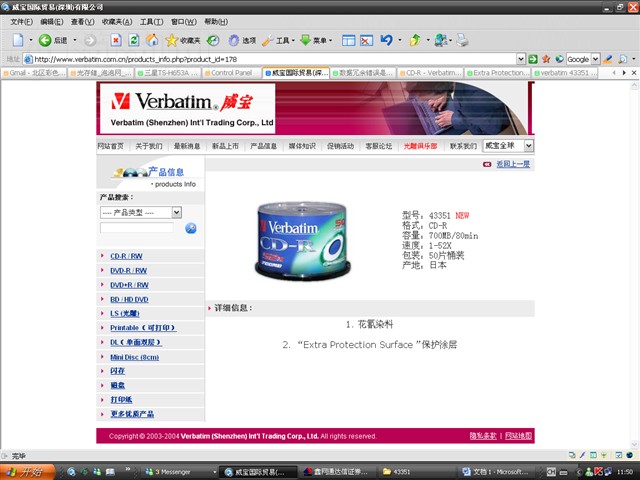Stop loading with the red X page icon
640x480 pixels.
click(x=116, y=40)
